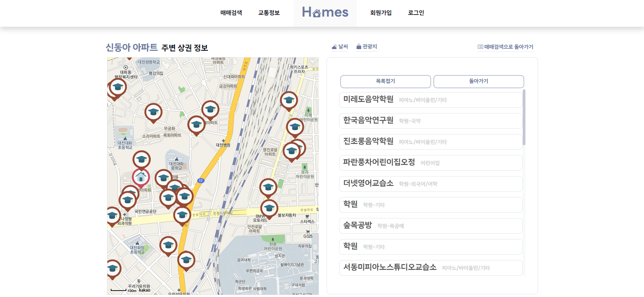
Task: Open the tourist spots icon link 관광지
Action: 367,47
